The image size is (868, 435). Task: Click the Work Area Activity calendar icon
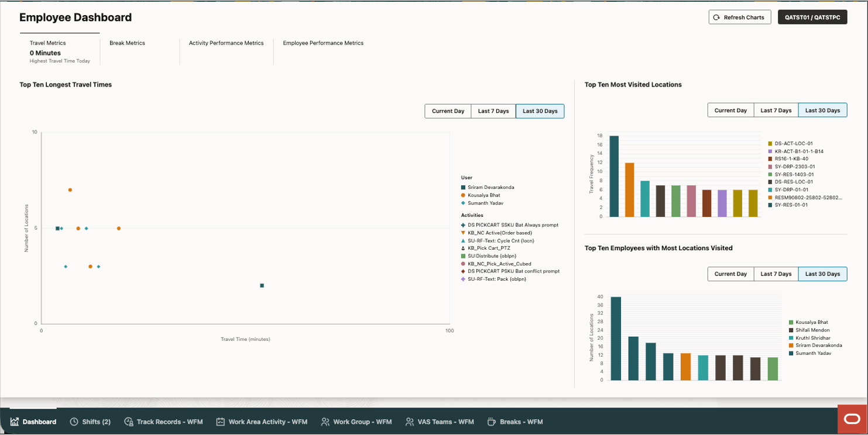click(x=221, y=422)
